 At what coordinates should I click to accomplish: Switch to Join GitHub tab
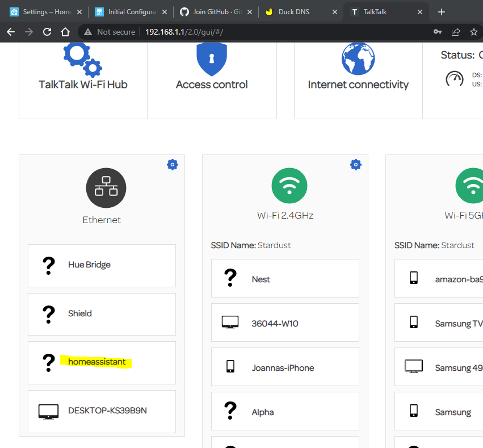tap(216, 12)
